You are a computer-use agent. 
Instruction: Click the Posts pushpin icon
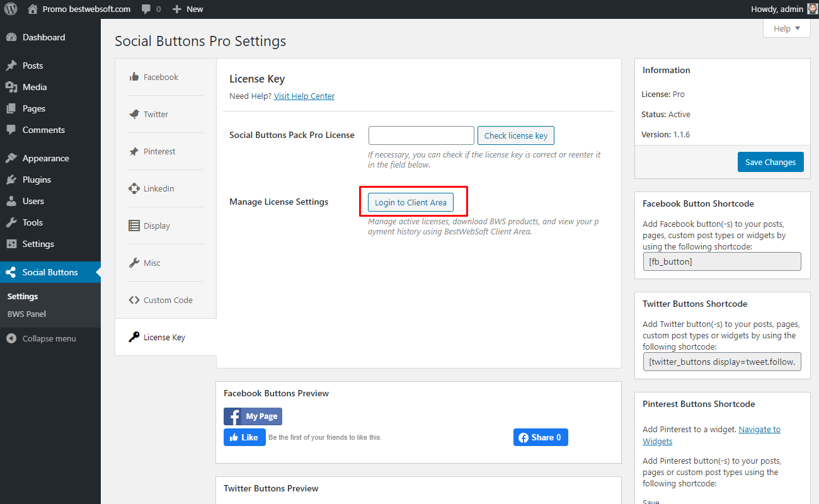click(11, 66)
